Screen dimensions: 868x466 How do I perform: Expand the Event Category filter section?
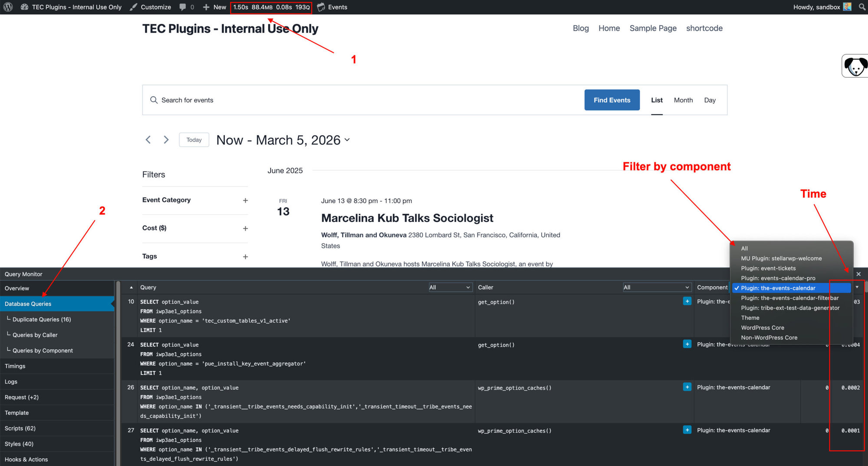coord(245,200)
